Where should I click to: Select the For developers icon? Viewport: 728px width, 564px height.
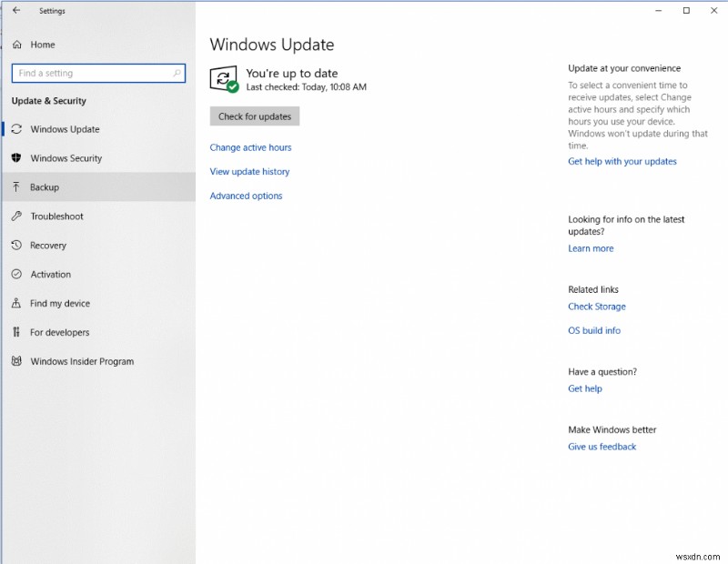click(15, 332)
